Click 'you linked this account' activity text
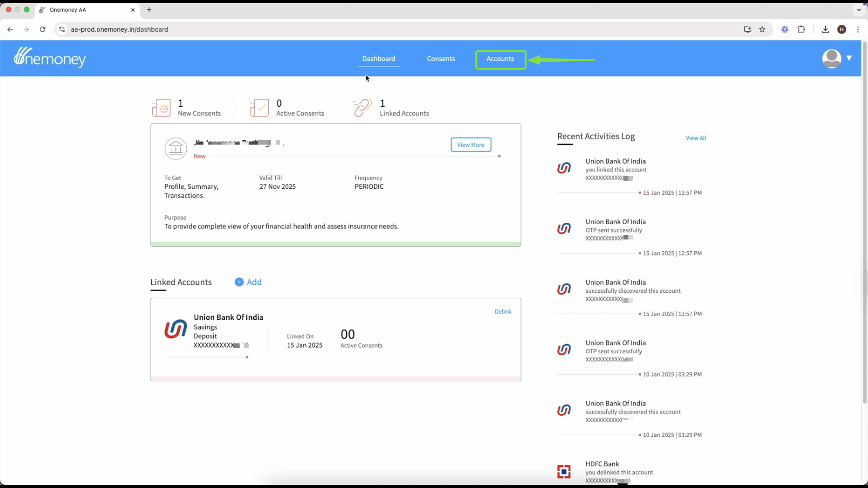This screenshot has height=488, width=868. pos(616,170)
